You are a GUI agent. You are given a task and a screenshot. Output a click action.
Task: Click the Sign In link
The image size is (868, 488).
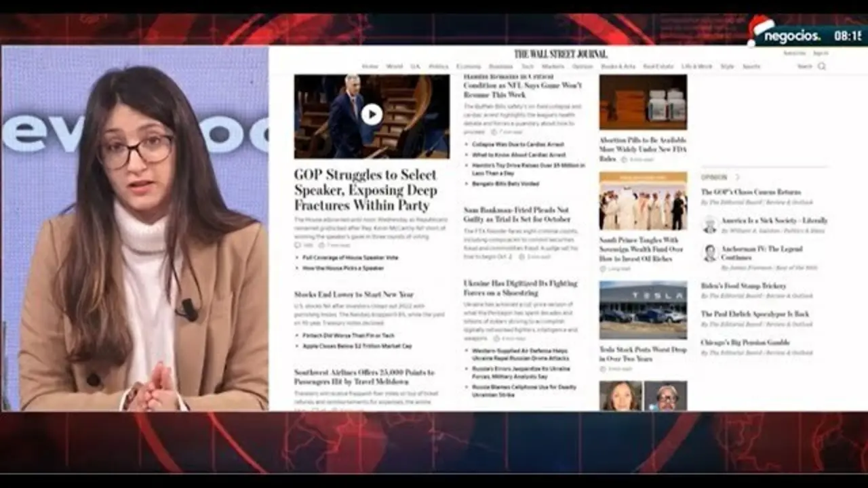(821, 53)
